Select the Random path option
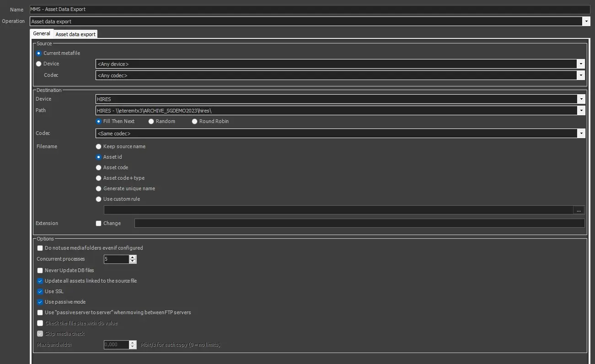 pos(151,122)
